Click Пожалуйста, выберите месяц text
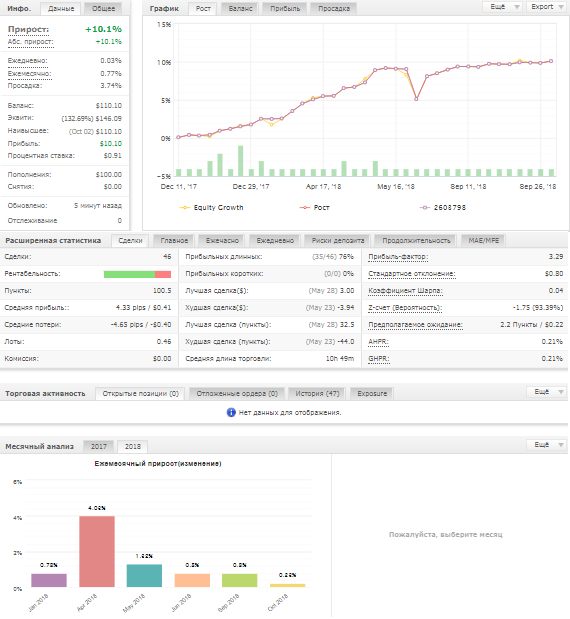The image size is (570, 619). [446, 535]
